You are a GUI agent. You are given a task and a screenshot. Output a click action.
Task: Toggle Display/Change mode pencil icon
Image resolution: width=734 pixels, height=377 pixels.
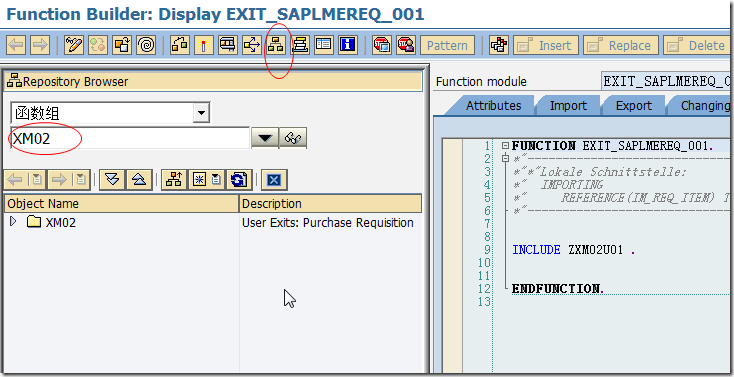coord(74,45)
